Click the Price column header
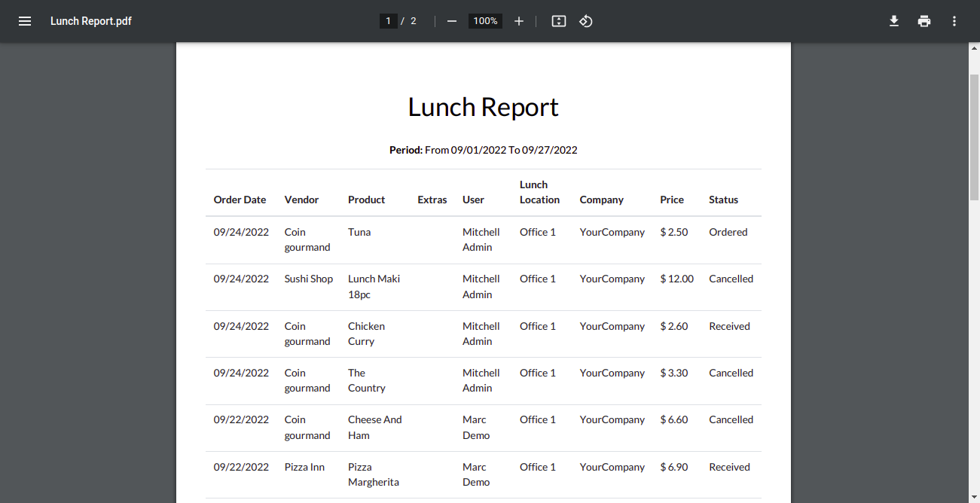The height and width of the screenshot is (503, 980). 672,200
